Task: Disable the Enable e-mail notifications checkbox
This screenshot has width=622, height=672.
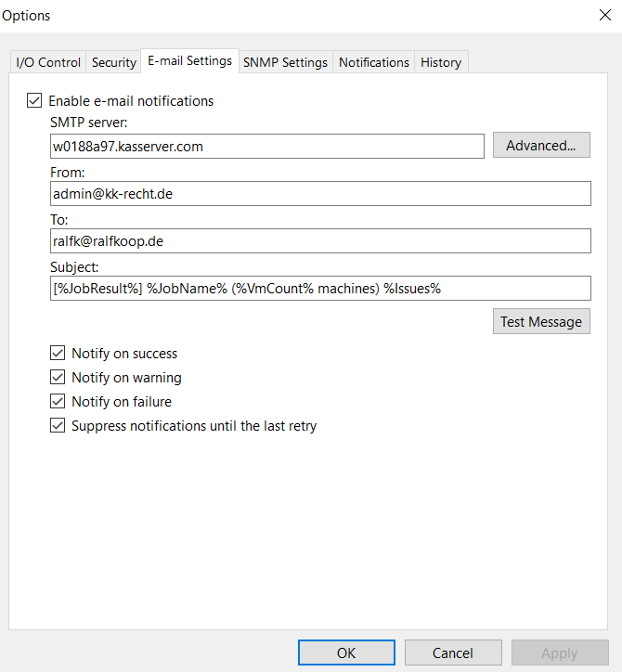Action: click(35, 100)
